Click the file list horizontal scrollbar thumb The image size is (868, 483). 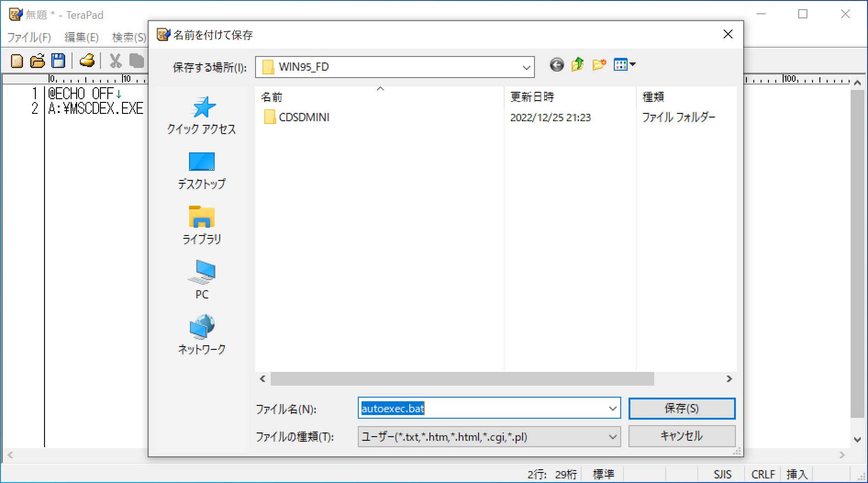(x=462, y=379)
